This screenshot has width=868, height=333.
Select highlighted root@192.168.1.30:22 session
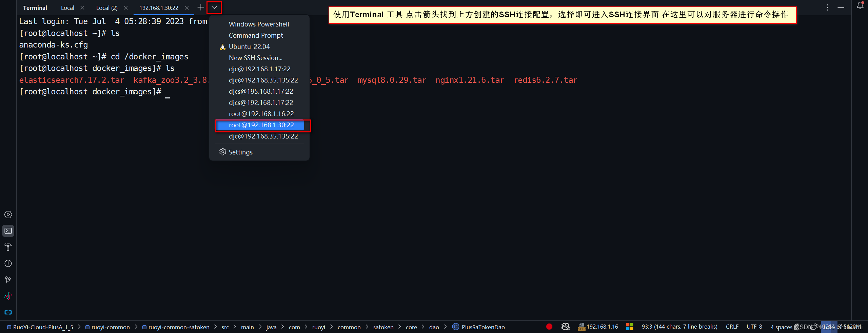point(260,125)
